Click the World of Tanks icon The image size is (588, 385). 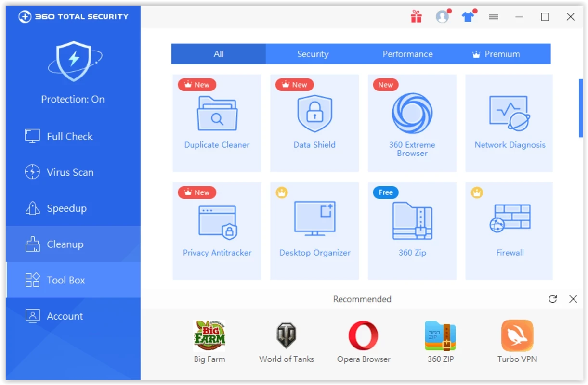pyautogui.click(x=287, y=335)
